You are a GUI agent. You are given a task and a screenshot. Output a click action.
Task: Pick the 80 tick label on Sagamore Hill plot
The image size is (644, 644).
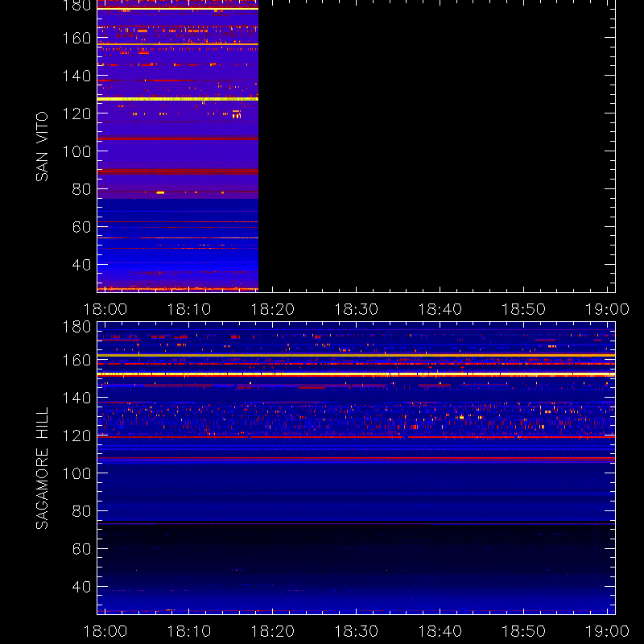point(82,511)
